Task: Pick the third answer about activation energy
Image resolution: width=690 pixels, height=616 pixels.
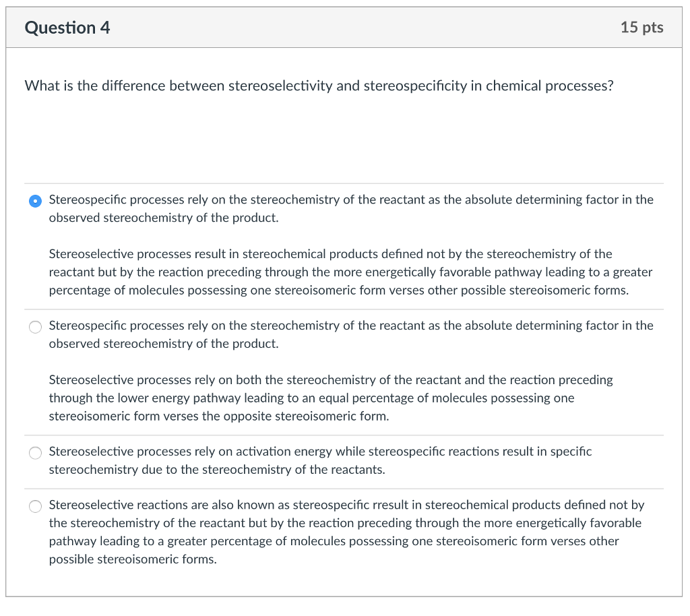Action: (x=35, y=452)
